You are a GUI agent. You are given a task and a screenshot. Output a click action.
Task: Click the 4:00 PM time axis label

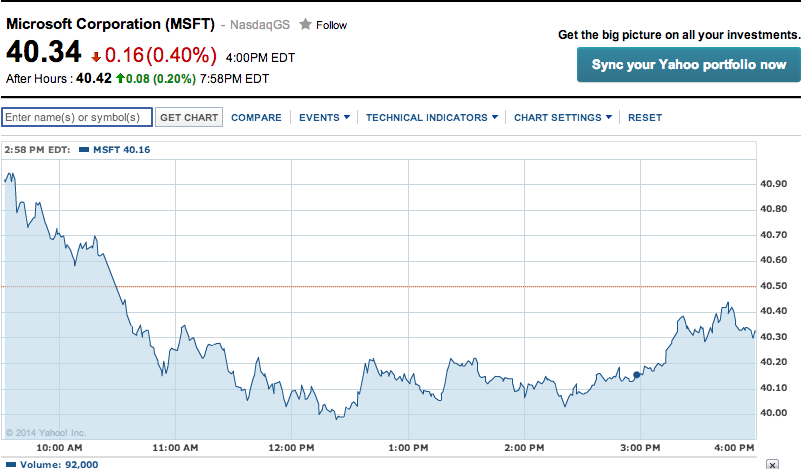(734, 447)
